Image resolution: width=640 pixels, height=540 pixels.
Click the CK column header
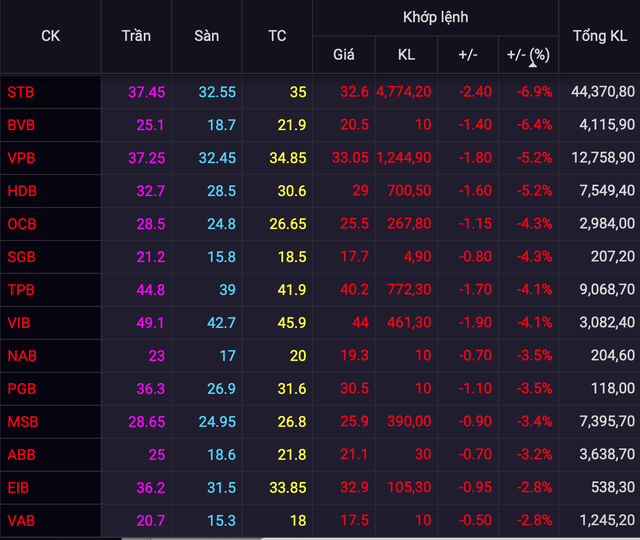coord(50,36)
